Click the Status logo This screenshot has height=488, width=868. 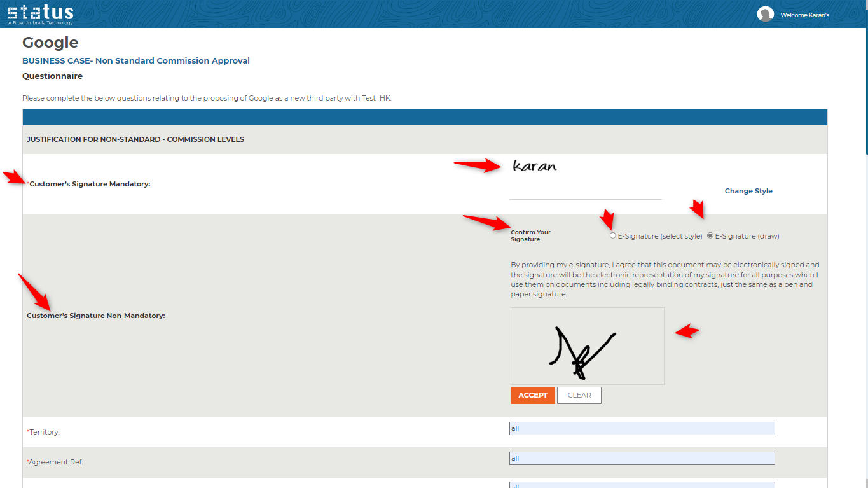point(39,13)
